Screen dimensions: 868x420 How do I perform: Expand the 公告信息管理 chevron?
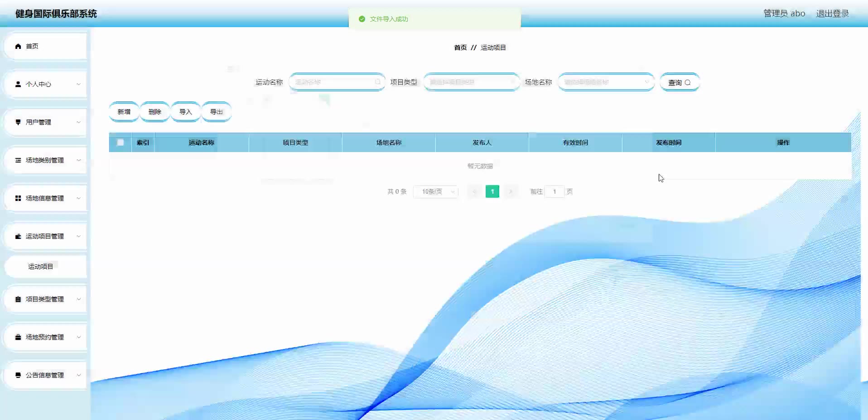[78, 375]
